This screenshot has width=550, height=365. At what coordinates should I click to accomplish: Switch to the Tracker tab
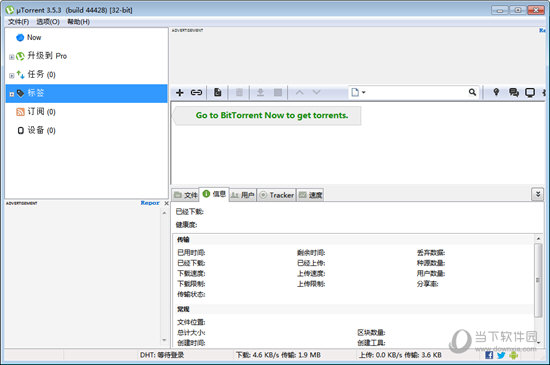[276, 195]
